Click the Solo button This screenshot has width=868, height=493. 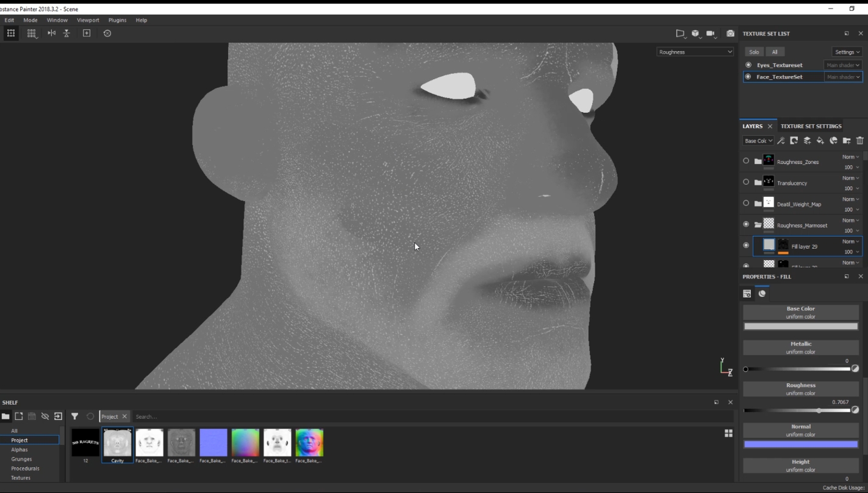point(755,52)
